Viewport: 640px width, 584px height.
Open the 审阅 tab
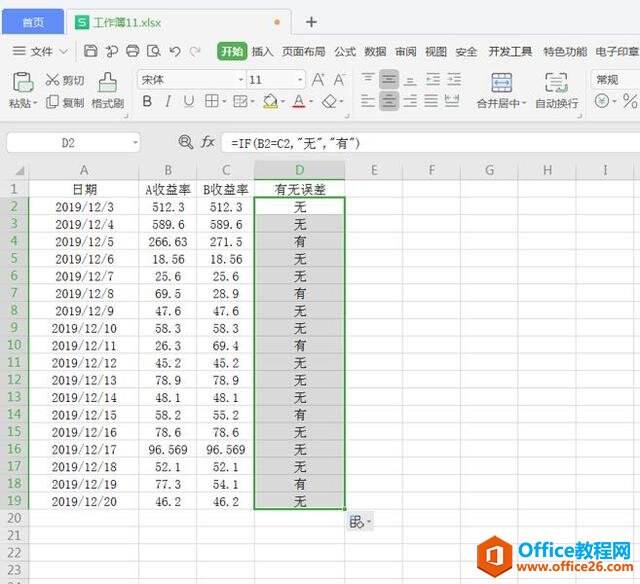[406, 52]
